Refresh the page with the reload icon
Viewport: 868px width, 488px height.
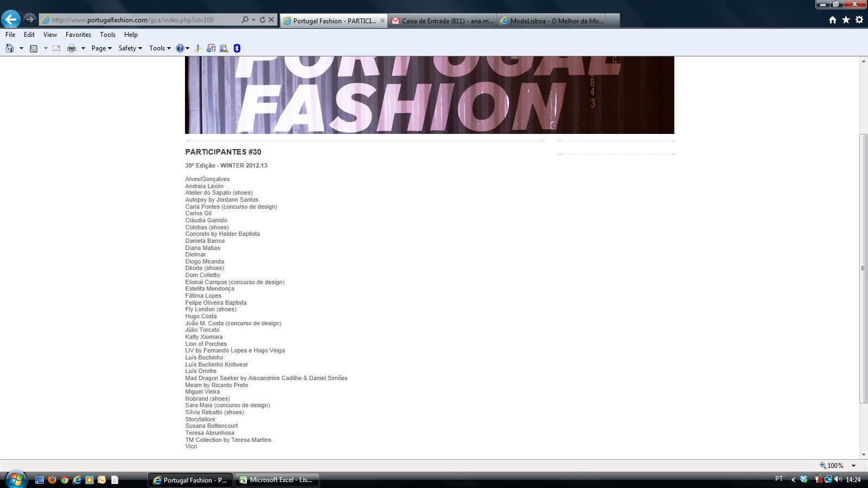[x=263, y=20]
